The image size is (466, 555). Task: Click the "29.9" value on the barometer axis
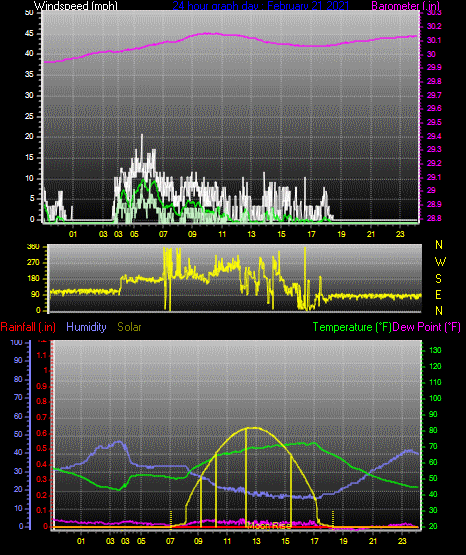(x=434, y=68)
